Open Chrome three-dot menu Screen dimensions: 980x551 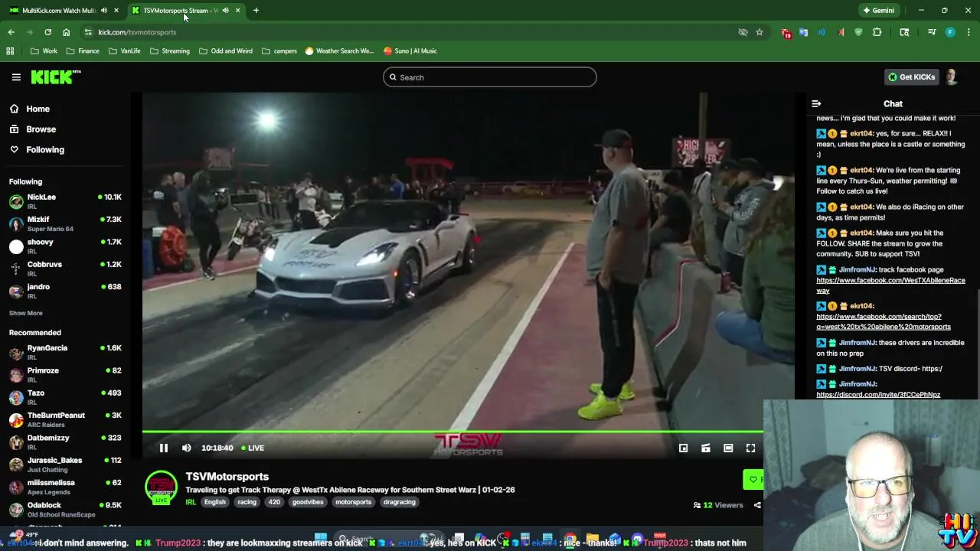(969, 32)
